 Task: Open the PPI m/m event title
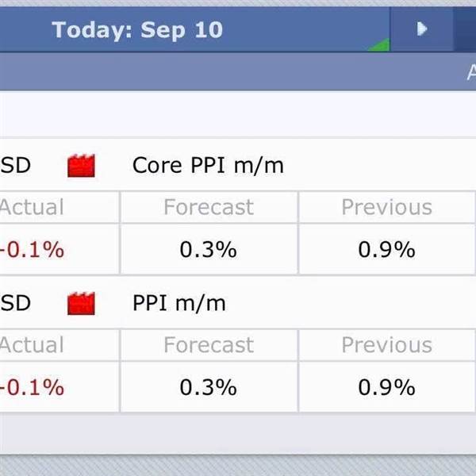click(x=179, y=303)
